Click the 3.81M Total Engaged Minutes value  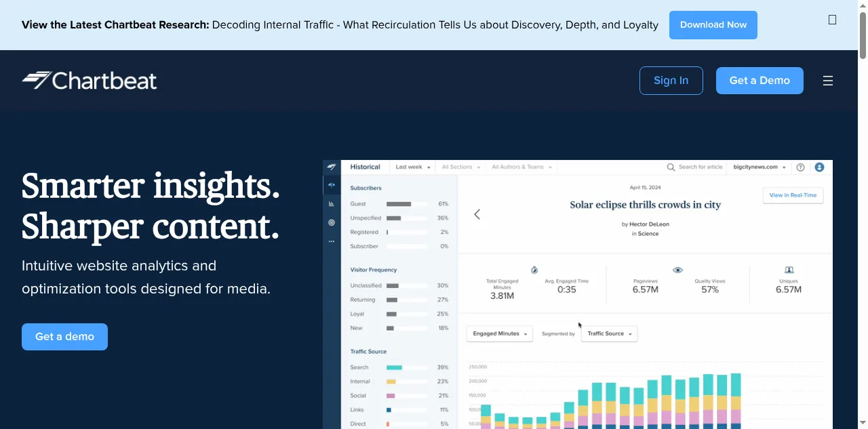click(502, 296)
